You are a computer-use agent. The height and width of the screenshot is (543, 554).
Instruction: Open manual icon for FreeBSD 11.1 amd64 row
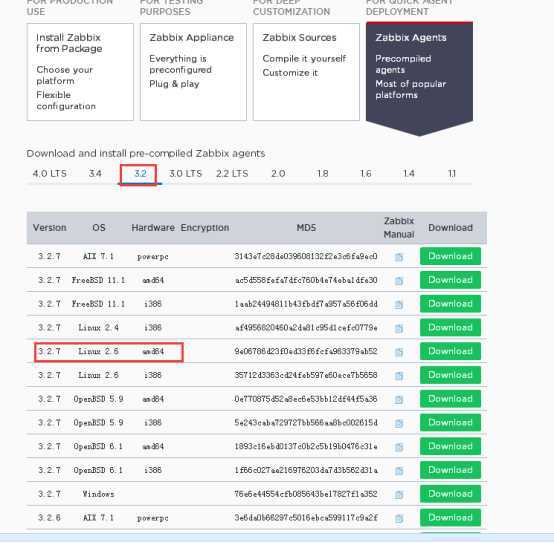pyautogui.click(x=399, y=281)
